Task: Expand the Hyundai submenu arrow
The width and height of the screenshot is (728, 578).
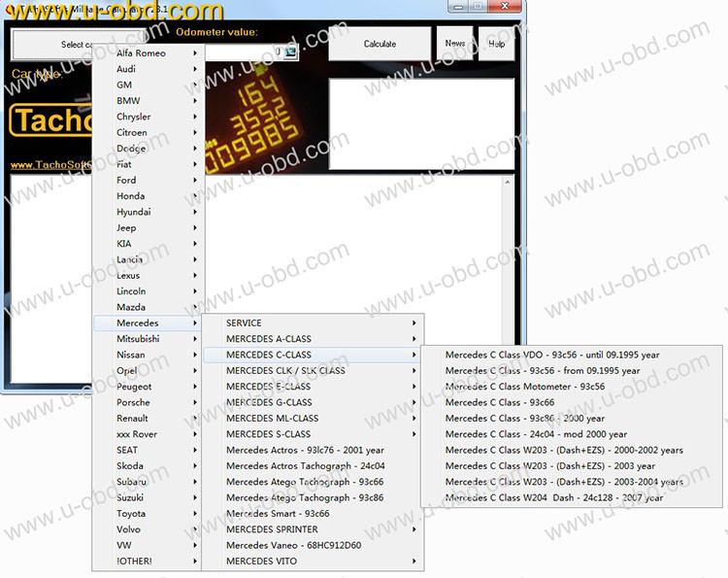Action: pyautogui.click(x=195, y=212)
